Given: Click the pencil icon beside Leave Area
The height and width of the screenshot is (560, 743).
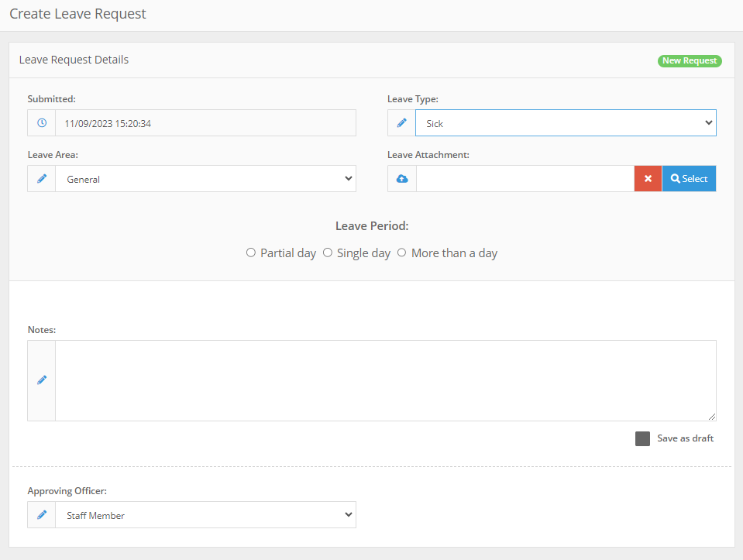Looking at the screenshot, I should coord(42,179).
